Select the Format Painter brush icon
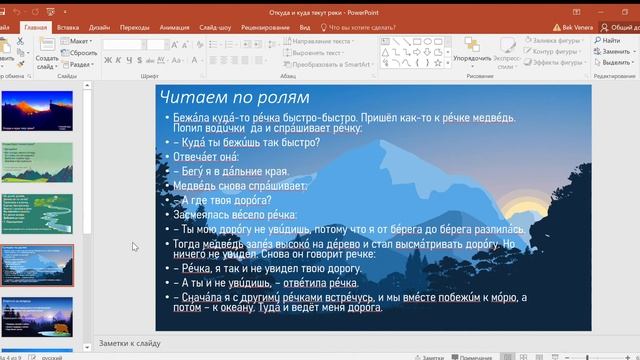The width and height of the screenshot is (640, 360). (x=20, y=64)
